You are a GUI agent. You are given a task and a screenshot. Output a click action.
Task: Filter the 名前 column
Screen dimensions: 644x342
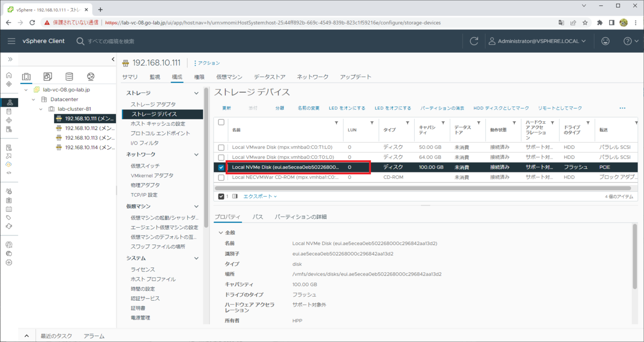tap(336, 123)
